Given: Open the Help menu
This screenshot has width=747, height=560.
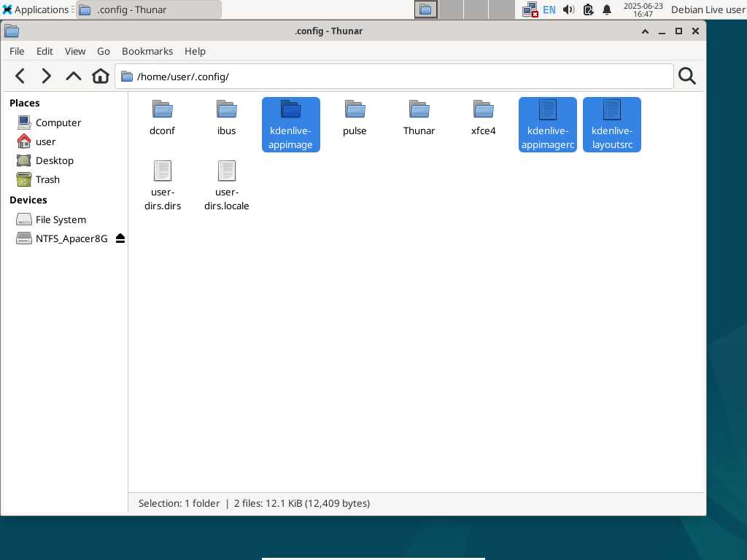Looking at the screenshot, I should pos(195,51).
